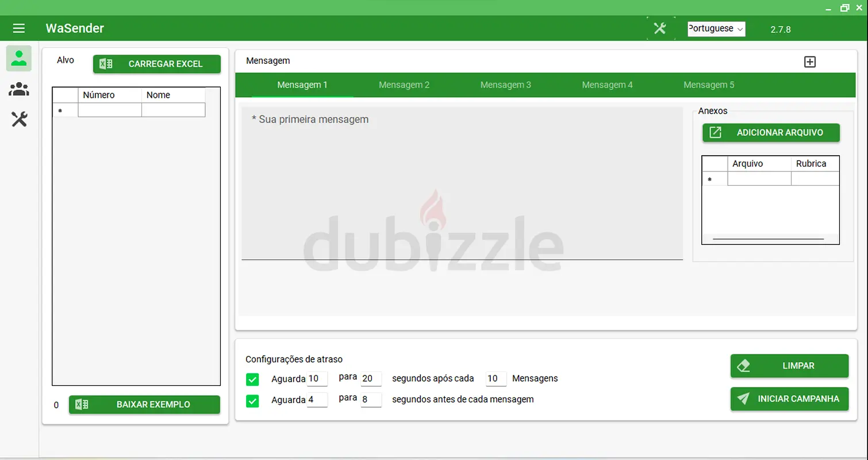Click the plus icon to add message
The height and width of the screenshot is (460, 868).
(x=809, y=62)
